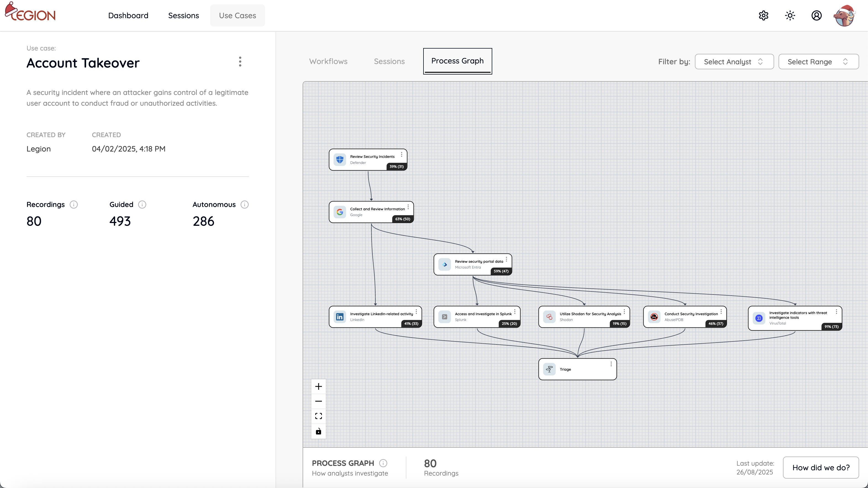Click the fit view graph control
The width and height of the screenshot is (868, 488).
[x=318, y=416]
